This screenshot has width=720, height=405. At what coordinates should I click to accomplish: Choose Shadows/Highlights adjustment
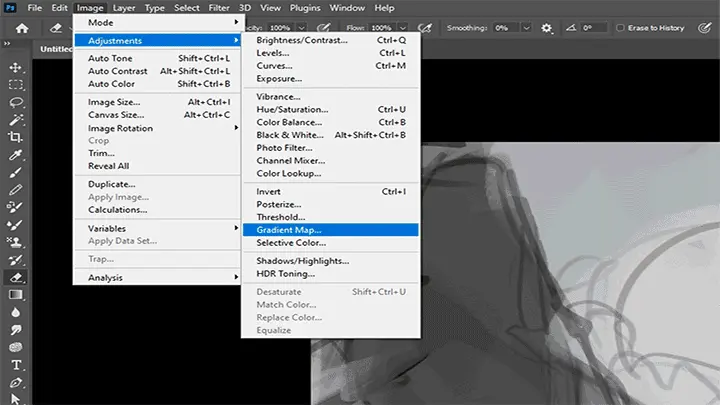point(331,261)
